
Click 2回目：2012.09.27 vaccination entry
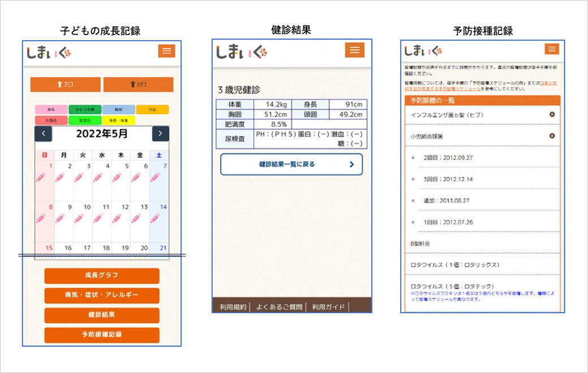click(448, 158)
